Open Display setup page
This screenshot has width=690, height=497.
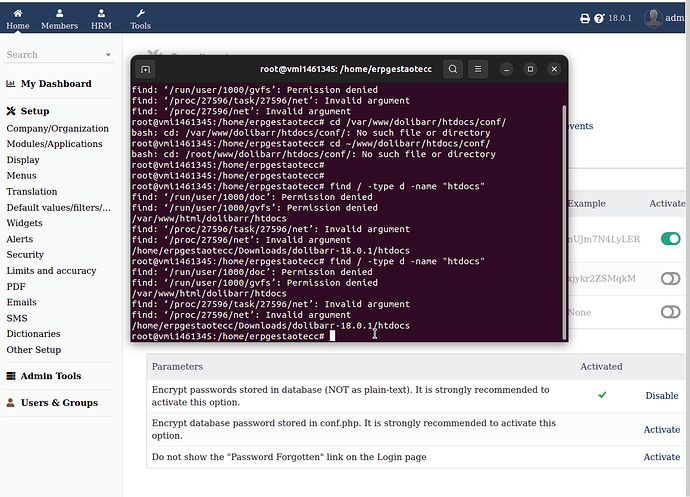click(23, 160)
